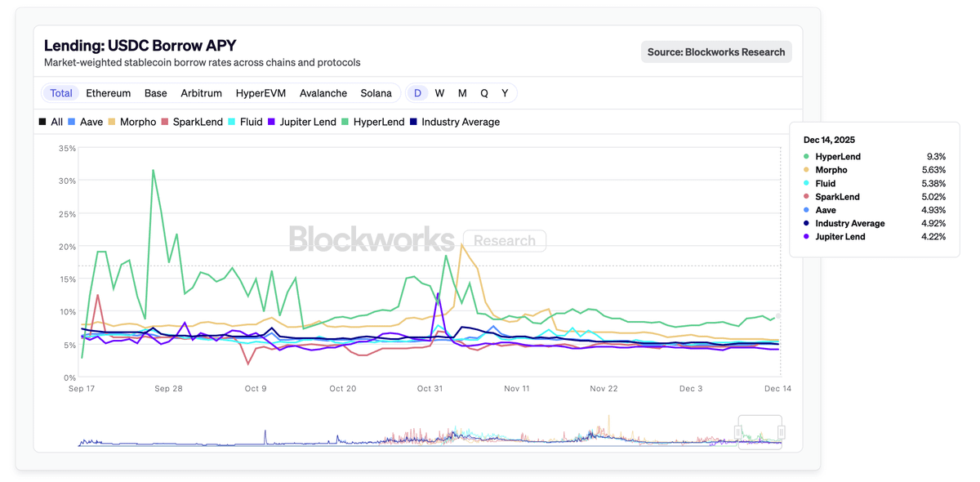This screenshot has height=482, width=980.
Task: Click the Lending: USDC Borrow APY title
Action: click(140, 46)
